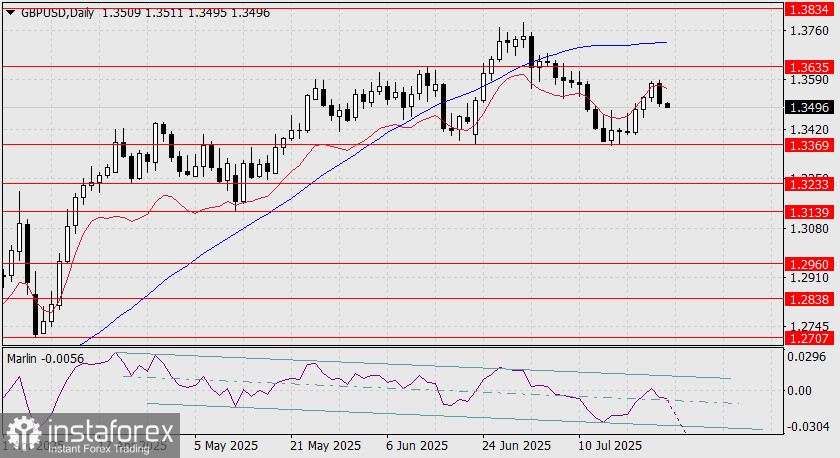This screenshot has width=840, height=458.
Task: Select the 1.2960 red price level label
Action: [x=809, y=264]
